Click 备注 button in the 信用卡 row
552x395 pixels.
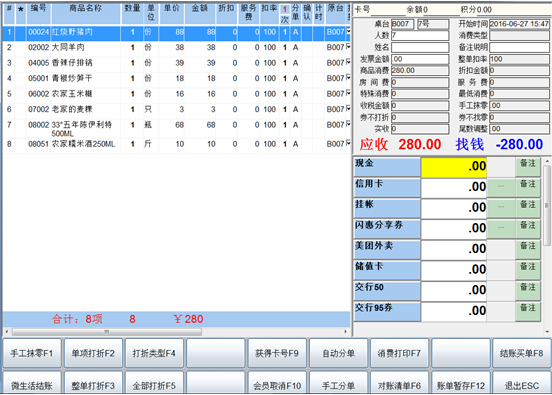click(x=528, y=188)
